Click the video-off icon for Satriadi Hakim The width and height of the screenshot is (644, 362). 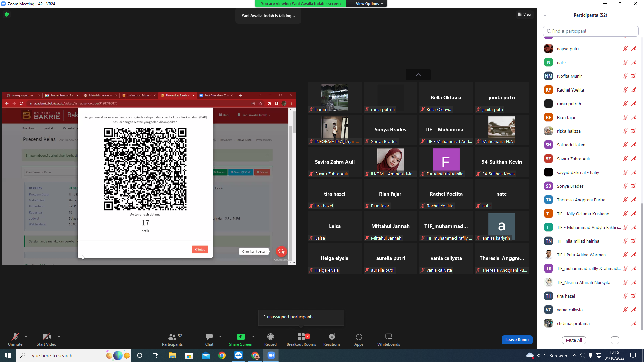click(633, 145)
